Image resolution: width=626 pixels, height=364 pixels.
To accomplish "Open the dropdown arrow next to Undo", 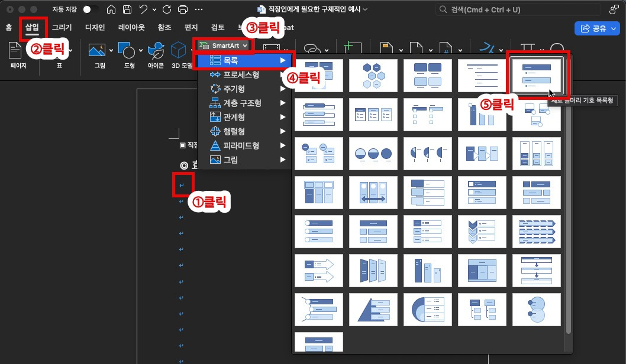I will click(x=154, y=9).
